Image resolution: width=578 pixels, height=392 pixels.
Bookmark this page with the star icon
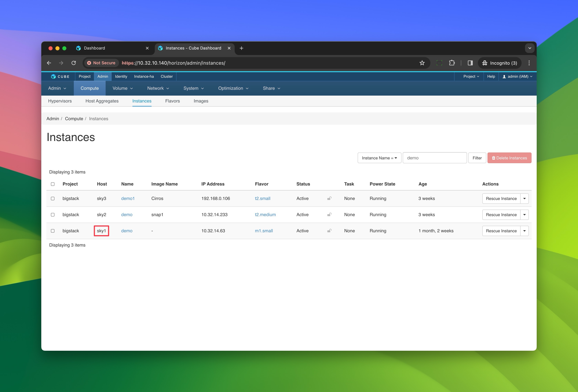(x=422, y=63)
